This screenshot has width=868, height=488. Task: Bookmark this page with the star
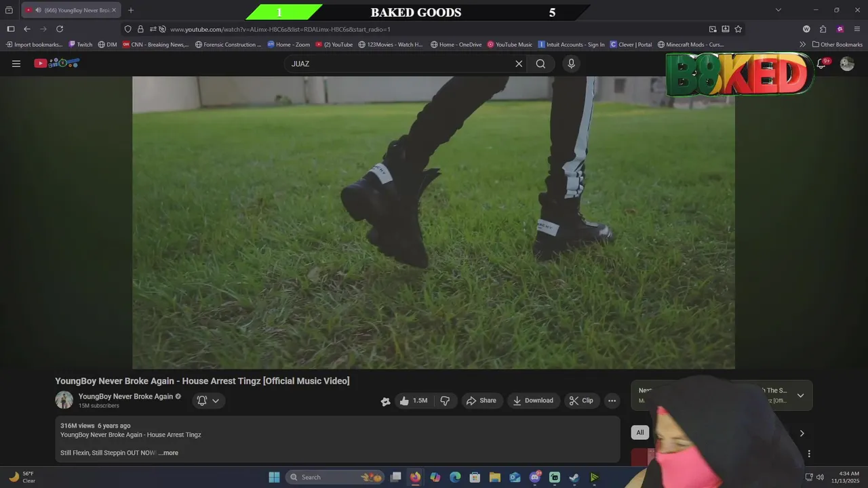(x=738, y=29)
